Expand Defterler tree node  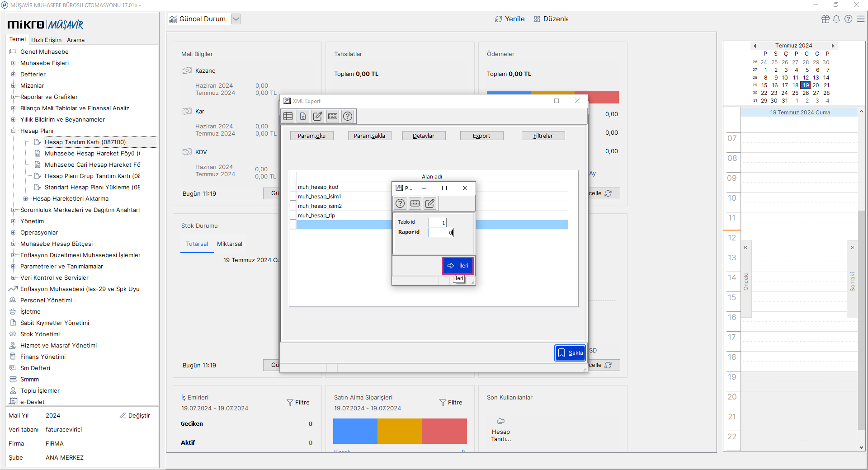(x=13, y=74)
